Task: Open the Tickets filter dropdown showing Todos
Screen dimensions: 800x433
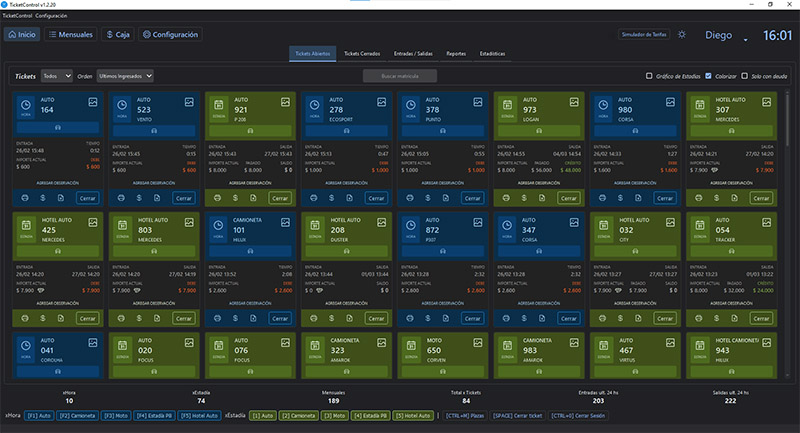Action: pyautogui.click(x=56, y=75)
